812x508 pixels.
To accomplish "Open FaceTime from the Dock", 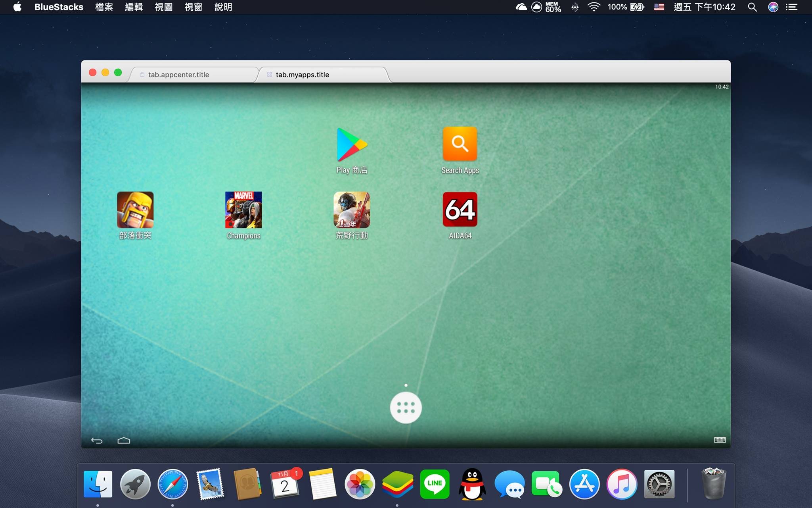I will pyautogui.click(x=547, y=484).
